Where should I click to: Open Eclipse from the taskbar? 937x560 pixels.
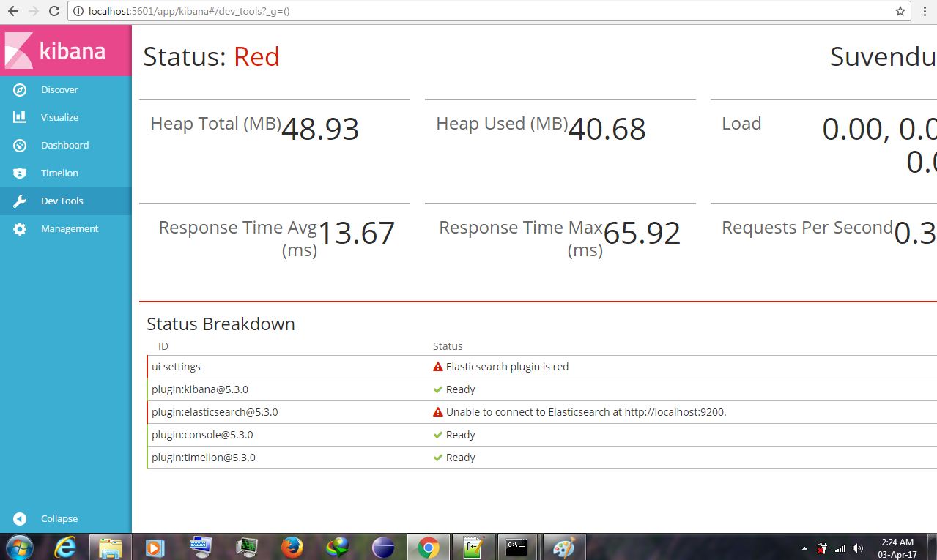coord(383,547)
